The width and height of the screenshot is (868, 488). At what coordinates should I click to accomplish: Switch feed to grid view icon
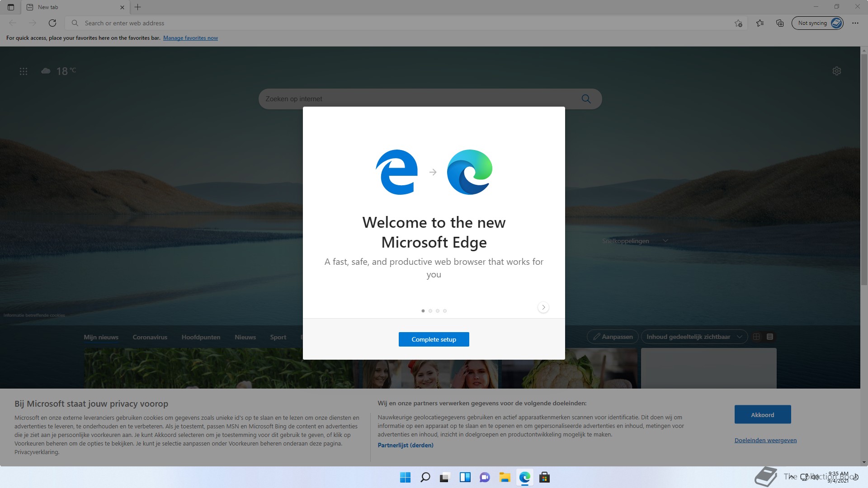pos(756,337)
